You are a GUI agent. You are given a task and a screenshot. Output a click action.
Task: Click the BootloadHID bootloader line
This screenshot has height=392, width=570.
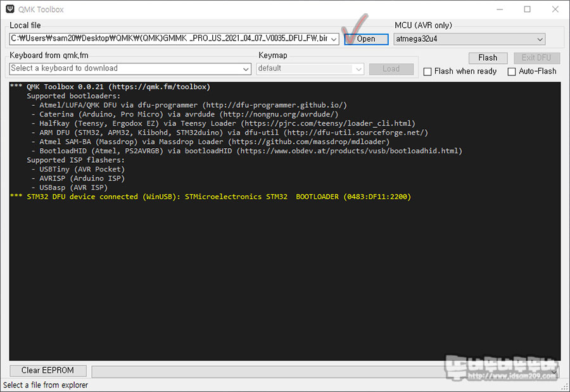[x=247, y=151]
